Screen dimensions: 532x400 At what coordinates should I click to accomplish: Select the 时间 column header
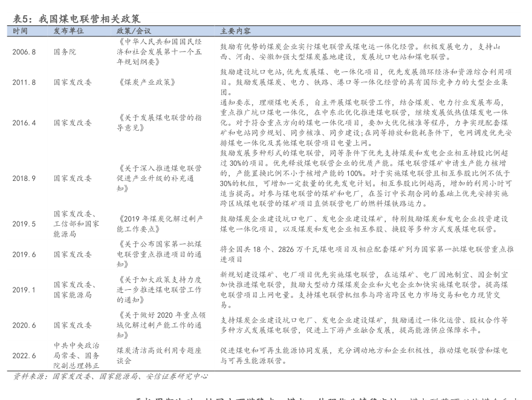tap(19, 30)
